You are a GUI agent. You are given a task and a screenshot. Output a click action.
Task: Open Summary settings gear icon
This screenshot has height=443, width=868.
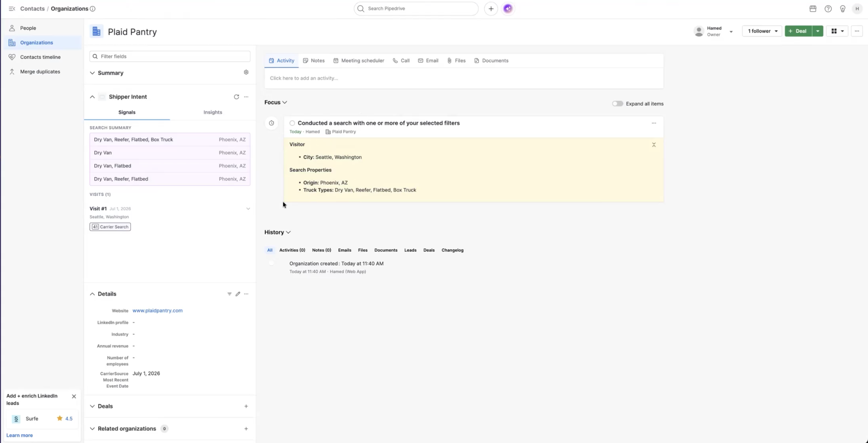pos(246,72)
